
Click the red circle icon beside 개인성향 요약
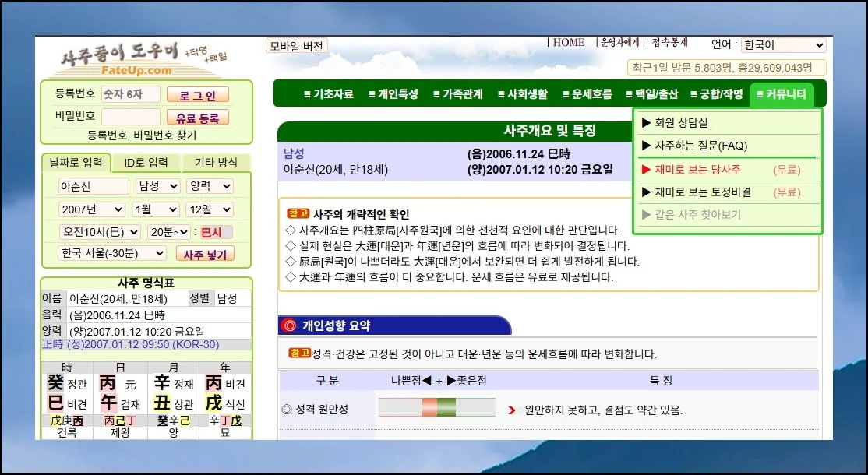(290, 325)
